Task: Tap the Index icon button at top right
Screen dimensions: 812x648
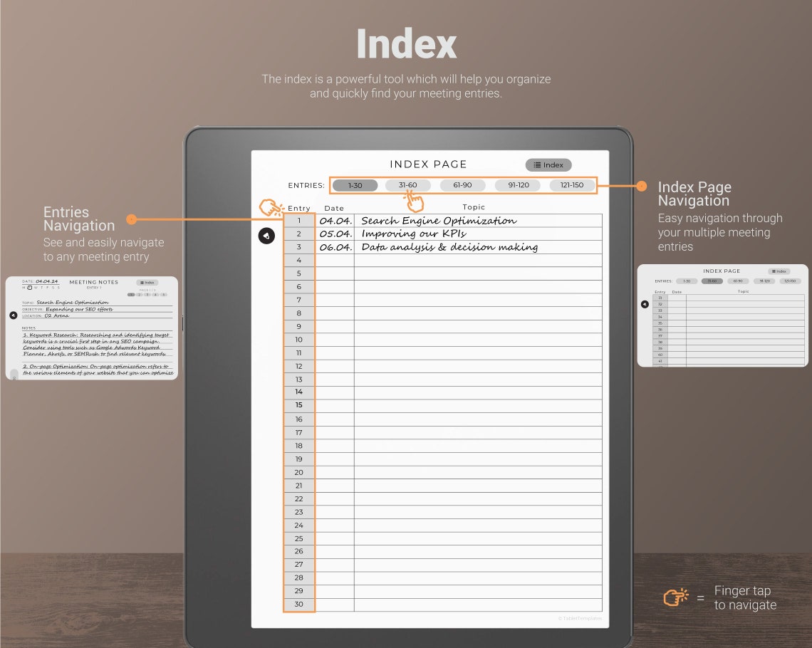Action: [548, 164]
